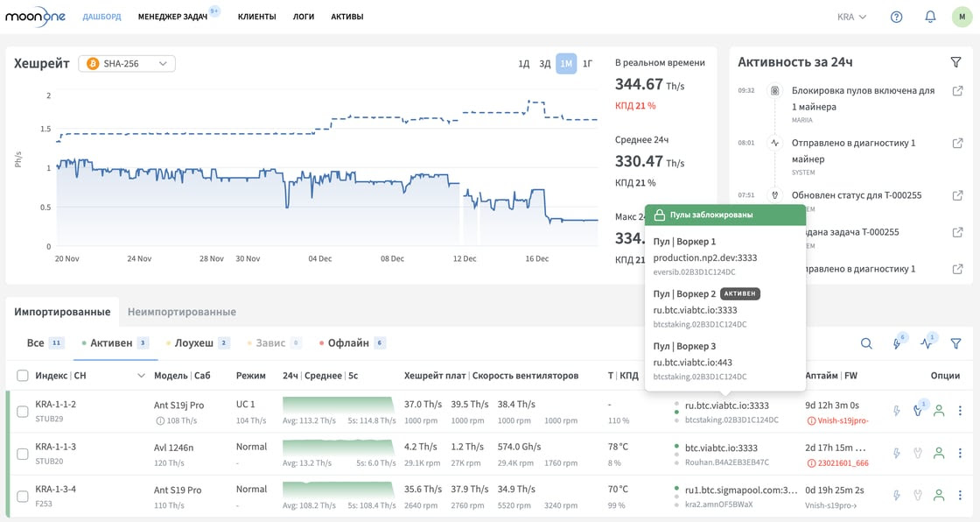This screenshot has height=522, width=980.
Task: Click real-time value 344.67 Th/s
Action: tap(650, 84)
